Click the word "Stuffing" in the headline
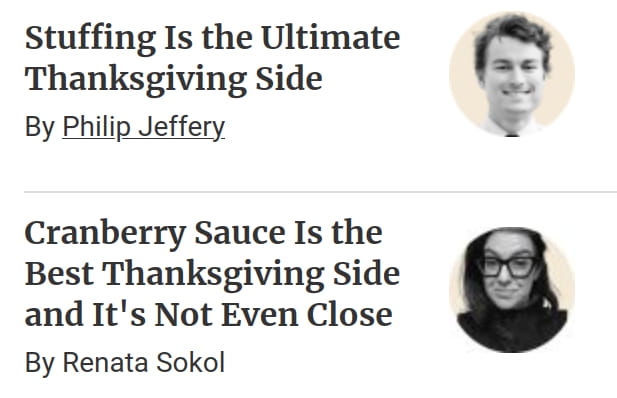The image size is (617, 398). pyautogui.click(x=91, y=39)
